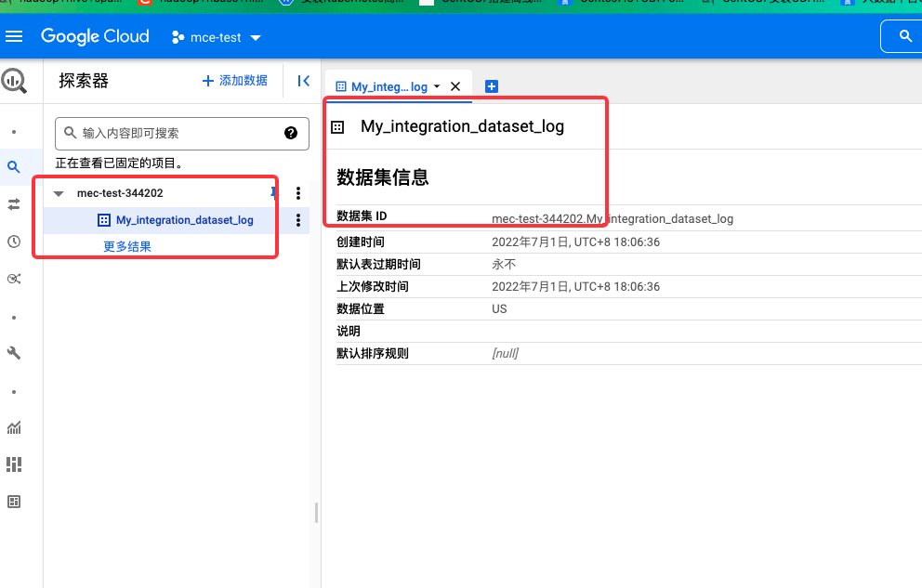922x588 pixels.
Task: Click the 创建时间 value 2022年7月1日 18:06:36
Action: pos(575,242)
